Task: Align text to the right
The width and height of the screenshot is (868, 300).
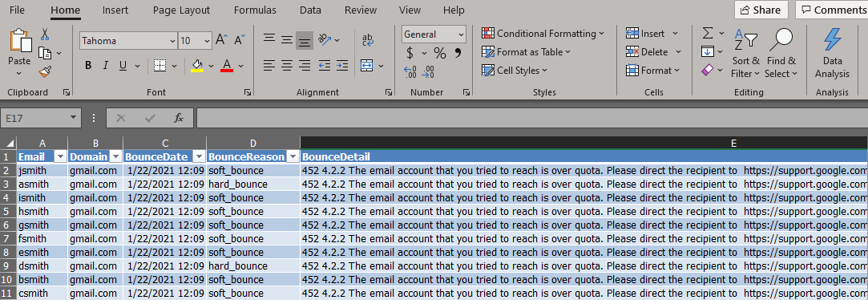Action: [304, 66]
